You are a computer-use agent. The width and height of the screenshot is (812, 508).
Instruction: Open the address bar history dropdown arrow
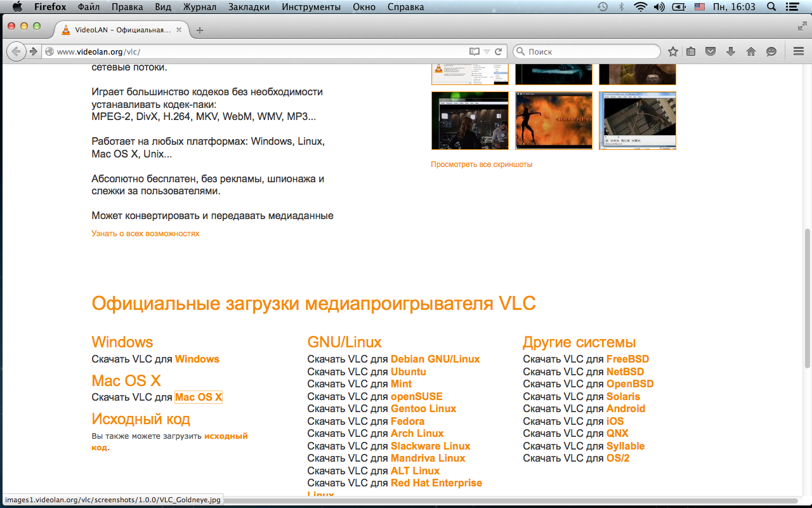click(x=487, y=51)
